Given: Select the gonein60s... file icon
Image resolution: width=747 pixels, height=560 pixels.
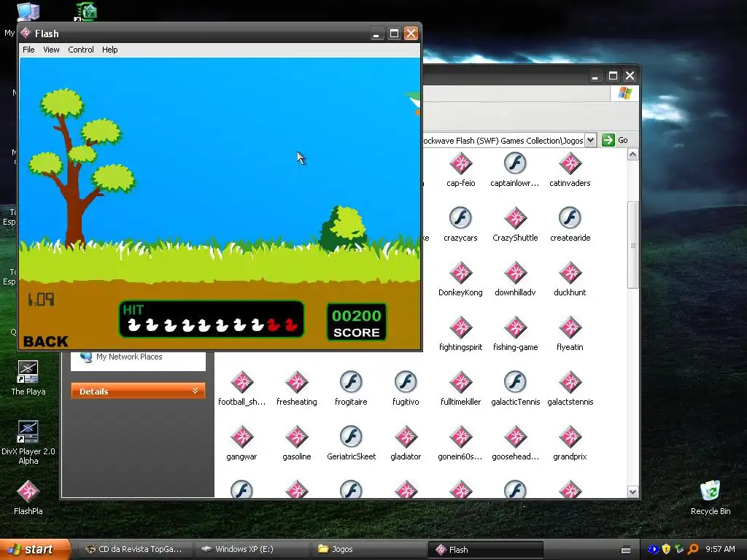Looking at the screenshot, I should [461, 437].
